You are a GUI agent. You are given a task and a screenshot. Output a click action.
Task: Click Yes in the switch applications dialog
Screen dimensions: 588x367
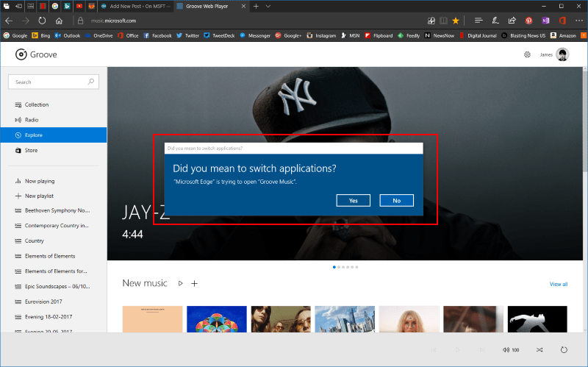(354, 200)
